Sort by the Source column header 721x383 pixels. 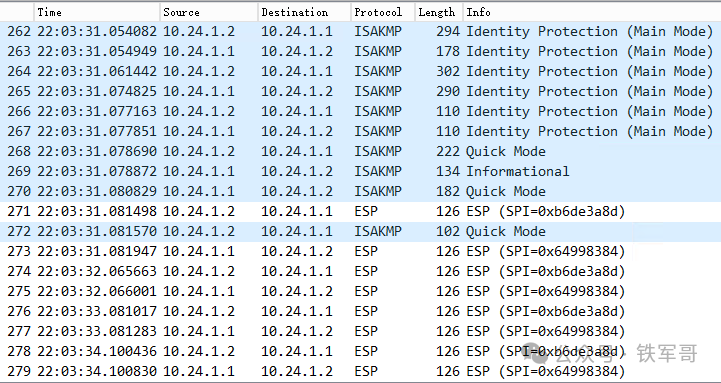(x=209, y=12)
